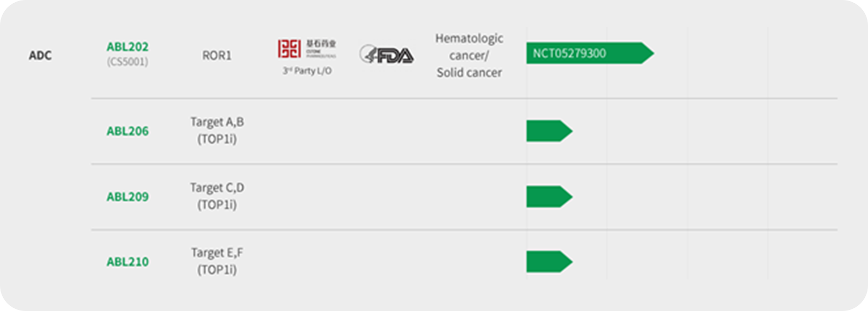868x311 pixels.
Task: Click the ROR1 target text
Action: pos(216,55)
